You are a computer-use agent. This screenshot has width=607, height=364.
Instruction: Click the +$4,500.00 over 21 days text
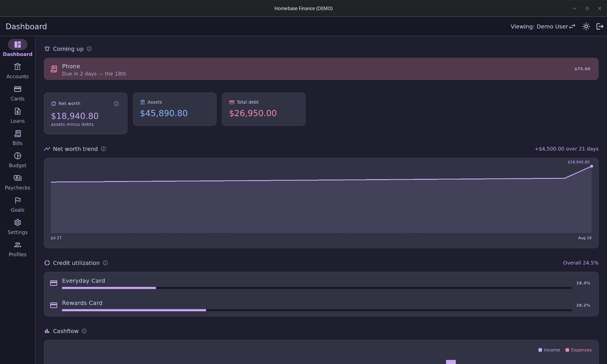567,149
